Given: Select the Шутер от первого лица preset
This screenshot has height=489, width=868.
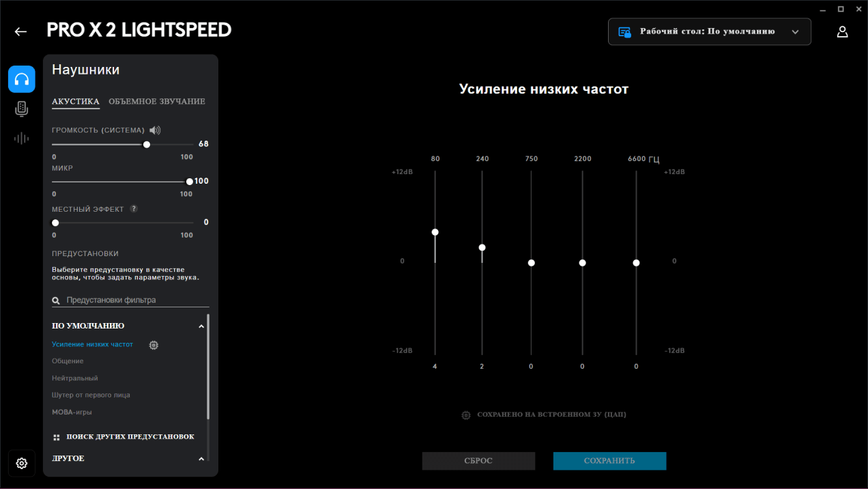Looking at the screenshot, I should pos(91,395).
